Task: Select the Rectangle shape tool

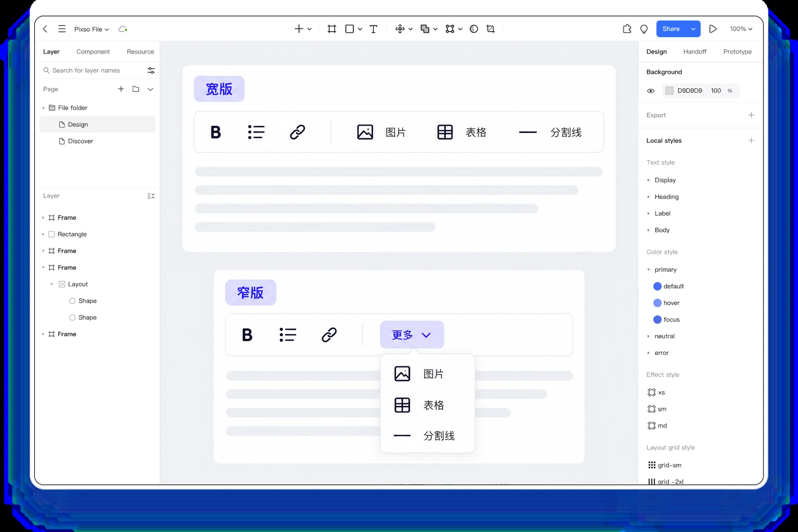Action: click(350, 29)
